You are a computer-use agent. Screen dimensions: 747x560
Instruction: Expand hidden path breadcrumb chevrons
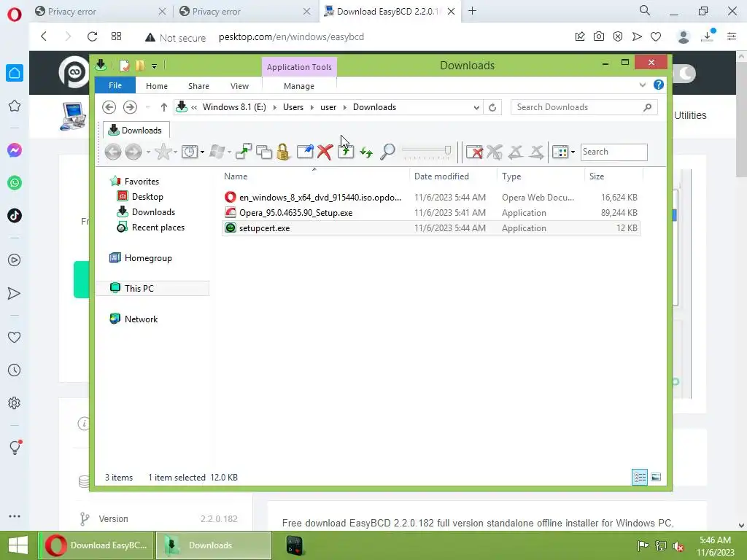tap(194, 108)
